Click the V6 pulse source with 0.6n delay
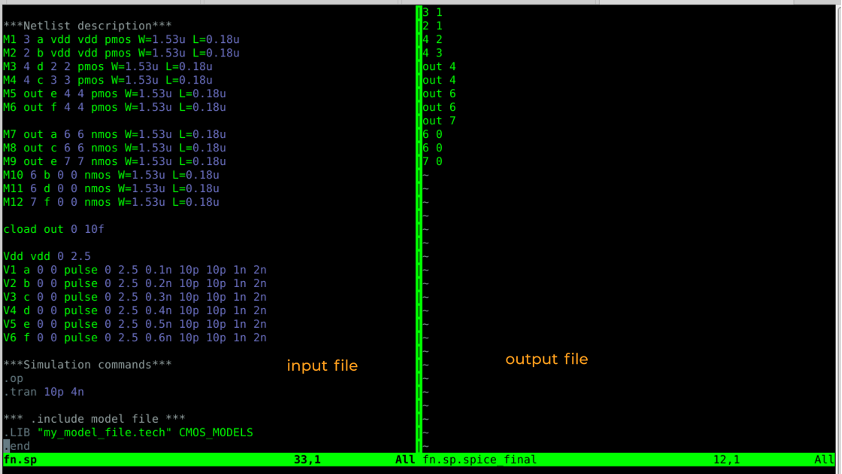The height and width of the screenshot is (474, 842). (135, 338)
